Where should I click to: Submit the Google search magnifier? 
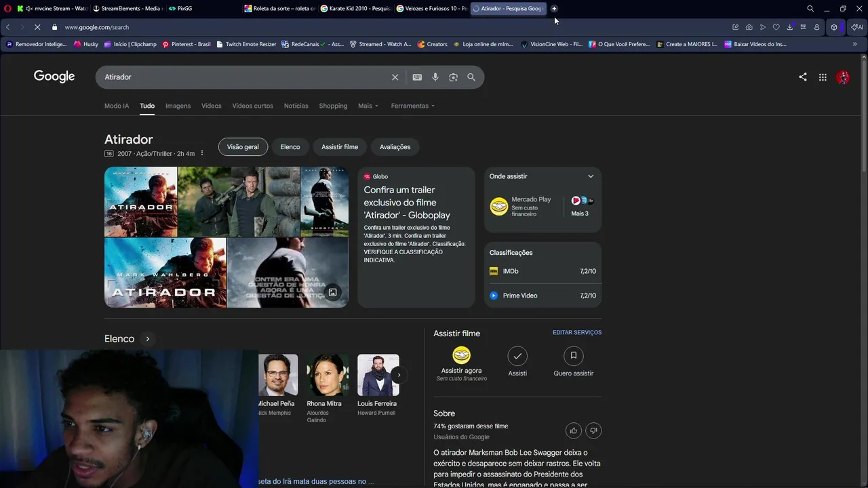point(471,77)
